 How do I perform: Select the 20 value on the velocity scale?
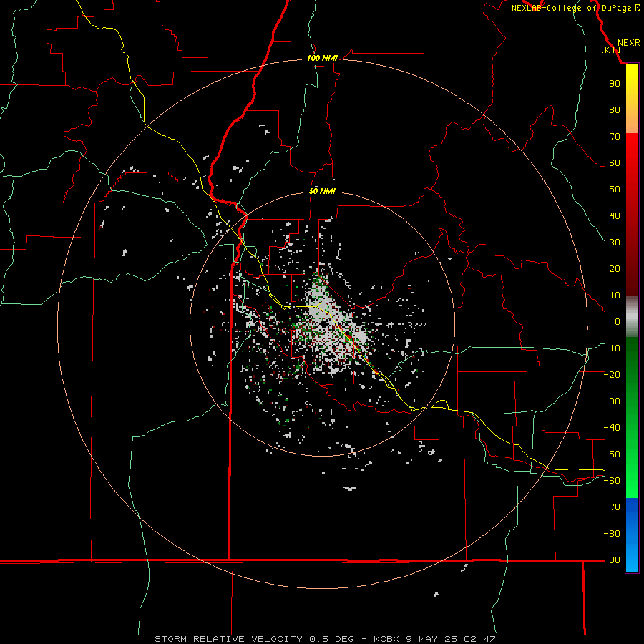click(615, 268)
